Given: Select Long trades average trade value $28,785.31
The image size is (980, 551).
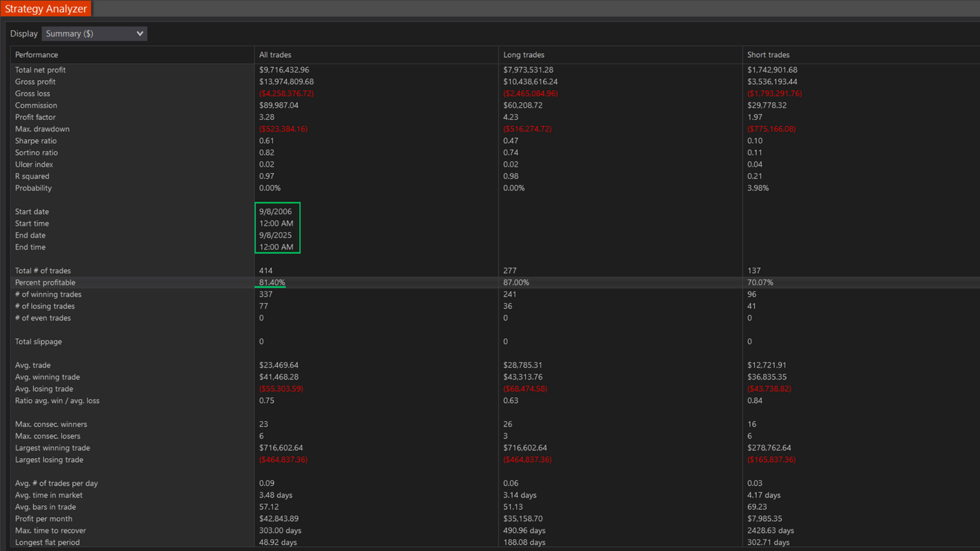Looking at the screenshot, I should tap(522, 365).
